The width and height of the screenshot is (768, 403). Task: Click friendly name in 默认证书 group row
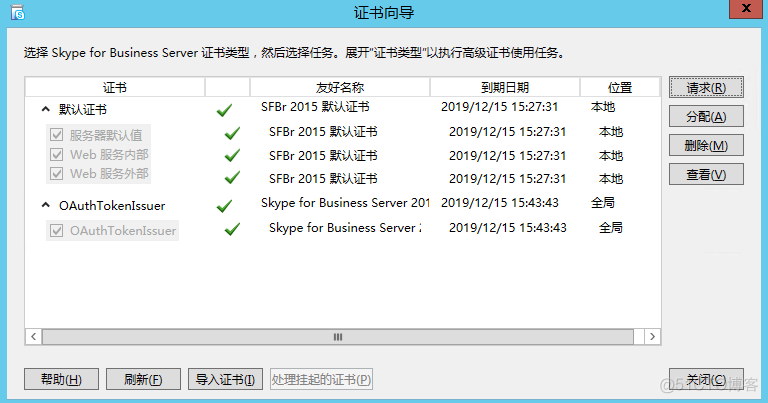click(315, 107)
